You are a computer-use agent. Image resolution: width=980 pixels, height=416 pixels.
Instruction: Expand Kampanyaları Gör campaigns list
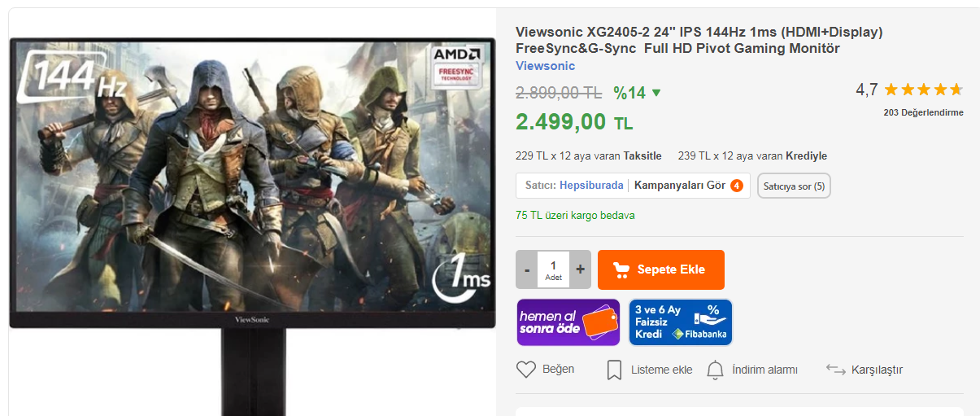(680, 186)
